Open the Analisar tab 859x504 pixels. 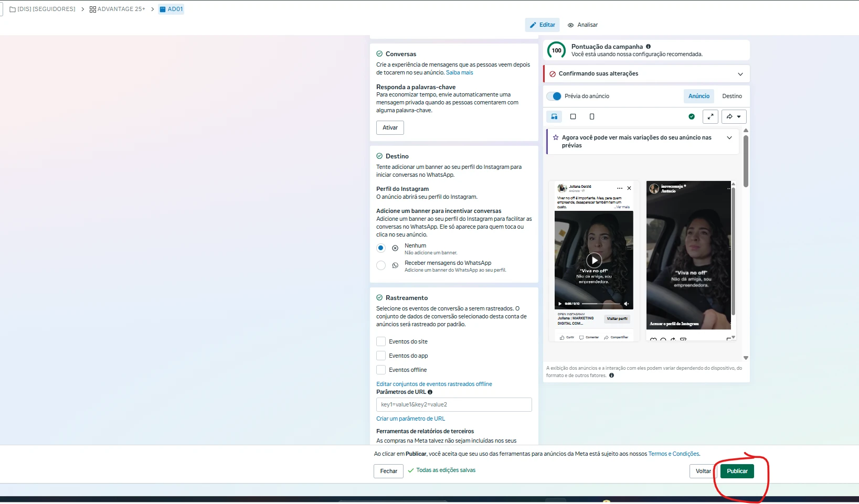(x=582, y=25)
